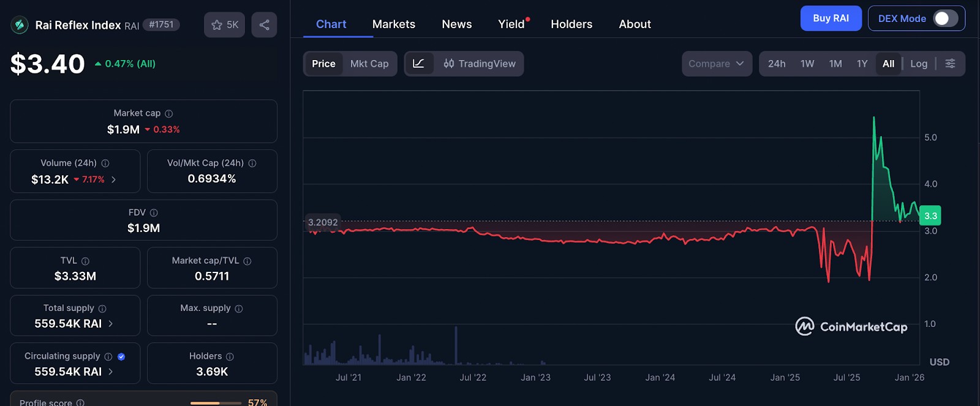Screen dimensions: 980x406
Task: Show TVL info icon
Action: click(x=85, y=261)
